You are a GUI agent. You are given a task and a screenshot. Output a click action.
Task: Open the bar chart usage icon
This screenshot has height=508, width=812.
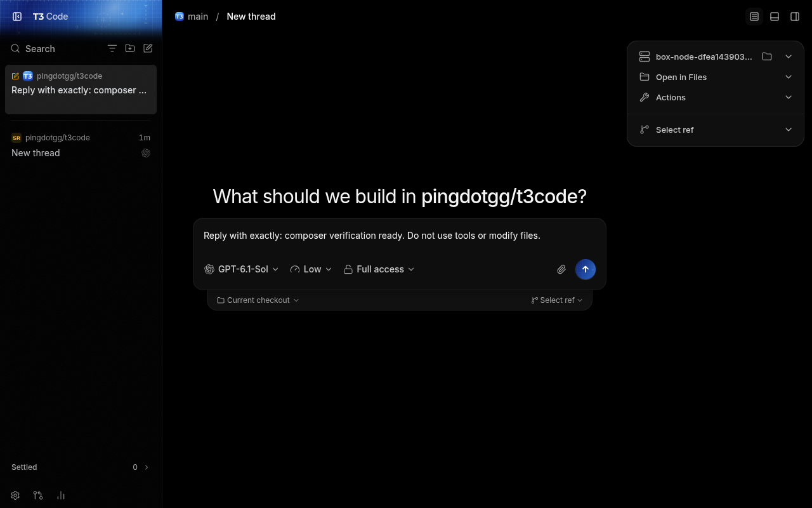coord(61,495)
